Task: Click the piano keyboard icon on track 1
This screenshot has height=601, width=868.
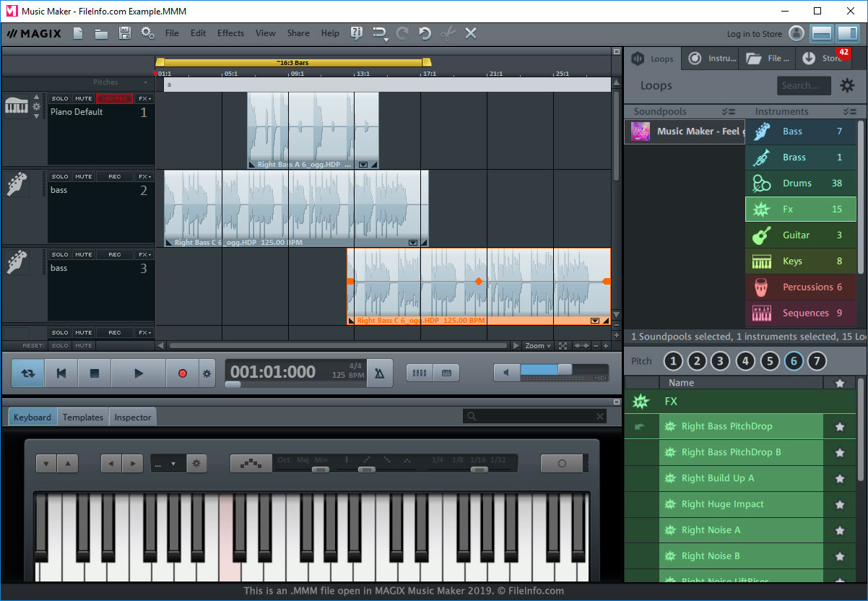Action: [17, 106]
